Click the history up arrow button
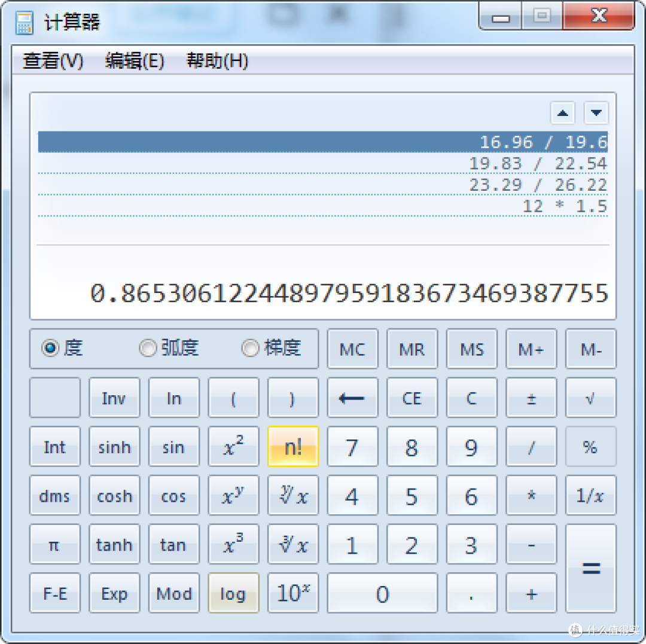The image size is (646, 644). (563, 113)
